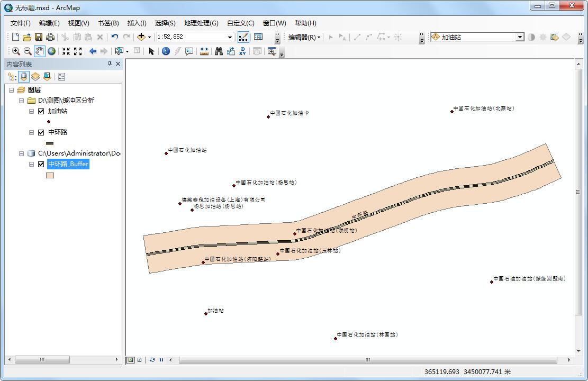This screenshot has width=588, height=381.
Task: Open the 编辑(E) menu
Action: [x=49, y=23]
